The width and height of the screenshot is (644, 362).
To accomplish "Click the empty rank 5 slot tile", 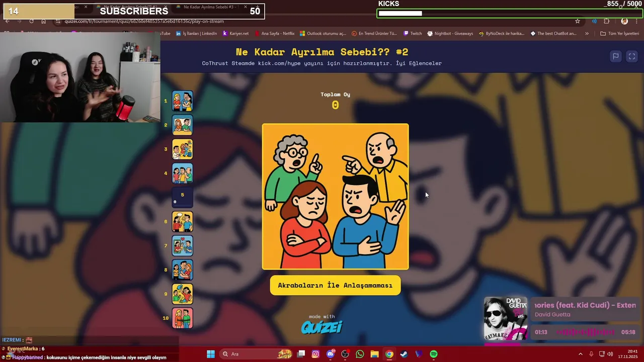I will [183, 198].
